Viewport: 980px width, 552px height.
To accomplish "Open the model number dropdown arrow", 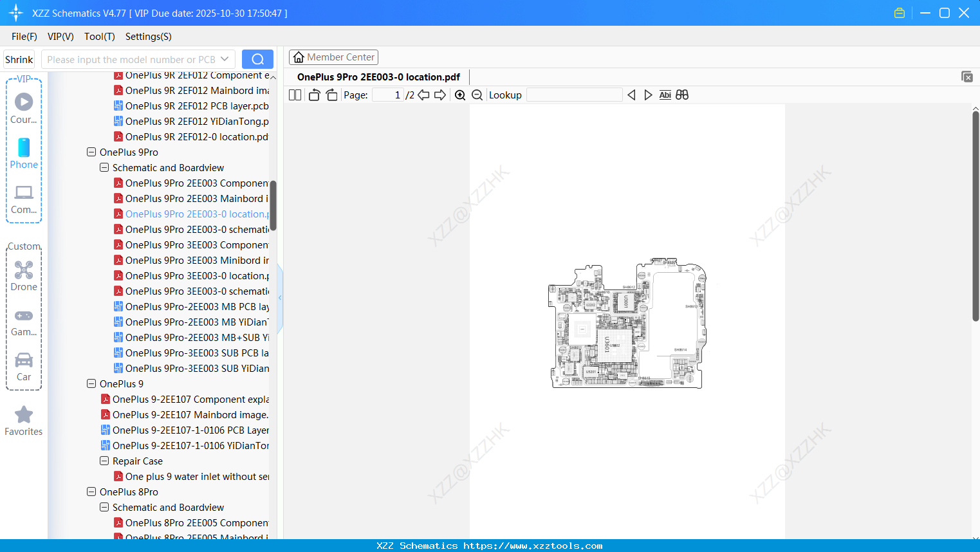I will 225,59.
